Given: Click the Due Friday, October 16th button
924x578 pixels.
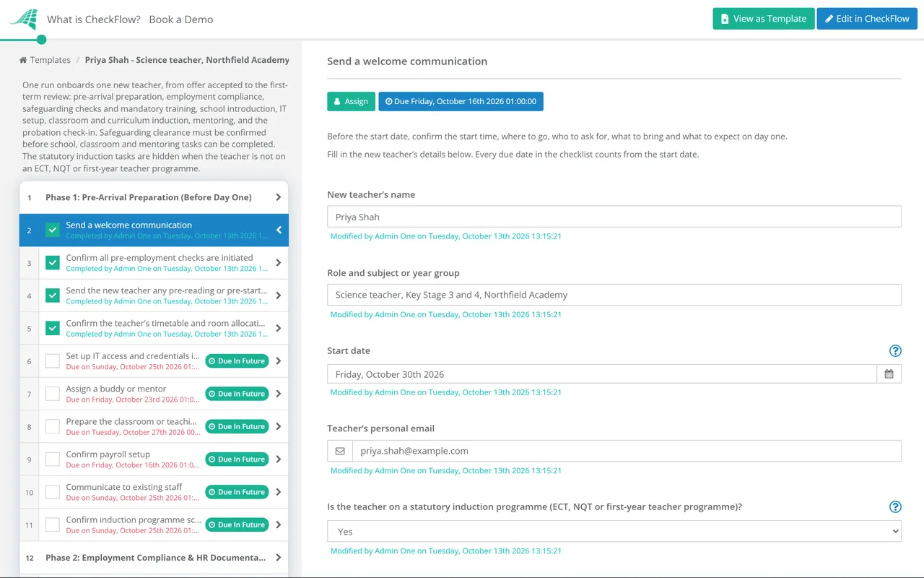Looking at the screenshot, I should [x=461, y=101].
